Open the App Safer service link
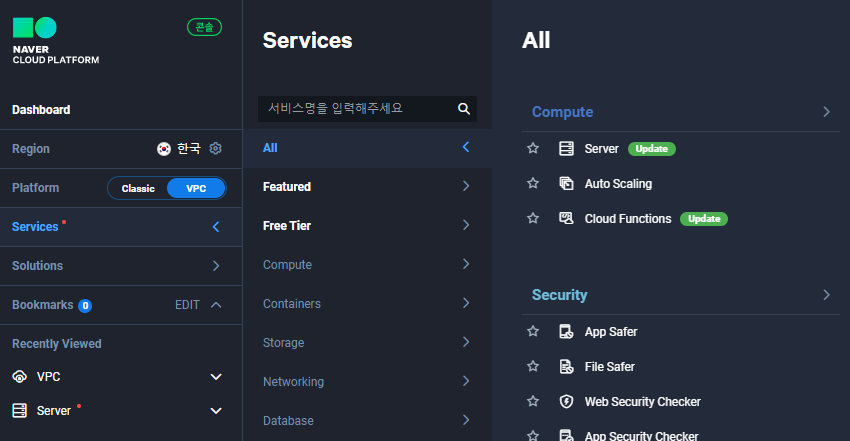 click(610, 332)
